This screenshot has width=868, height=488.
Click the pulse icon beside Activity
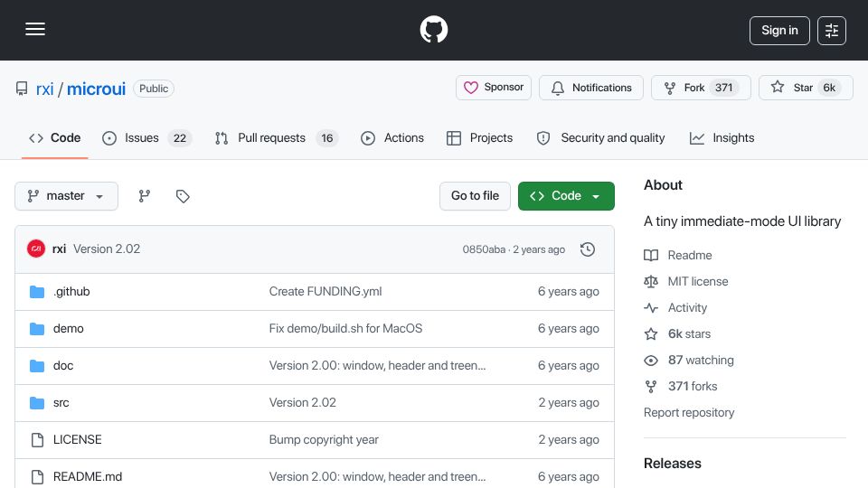click(x=651, y=307)
